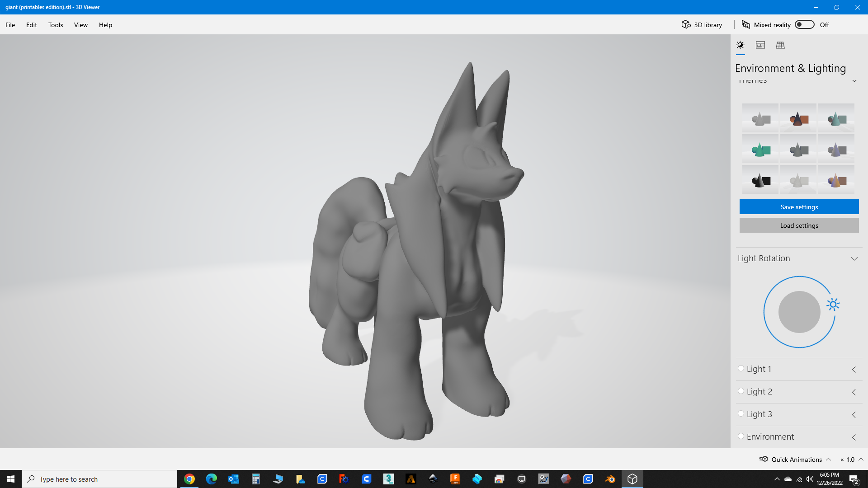Select the light gray theme thumbnail
Viewport: 868px width, 488px height.
(x=760, y=118)
